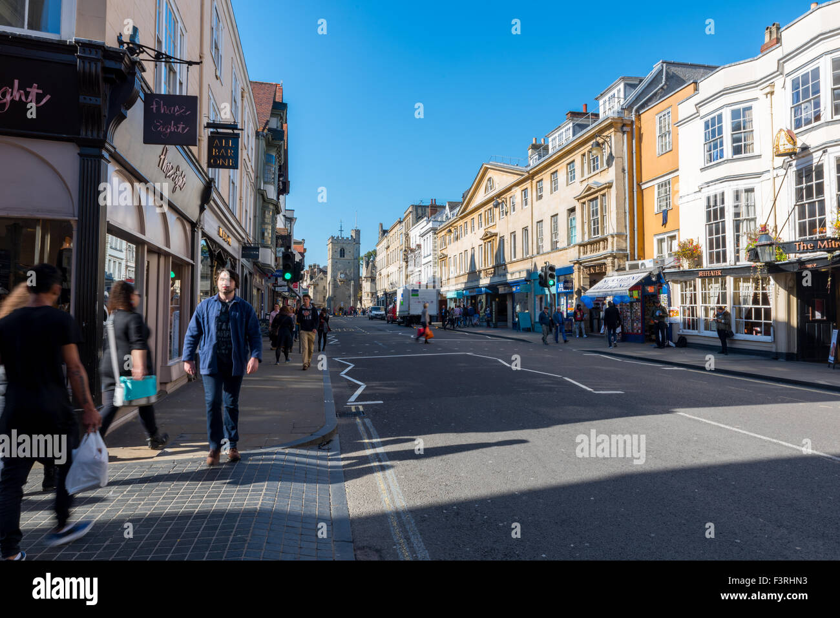Image resolution: width=840 pixels, height=618 pixels.
Task: Click the "BEEFEATER" fascia lettering
Action: coord(709,273)
